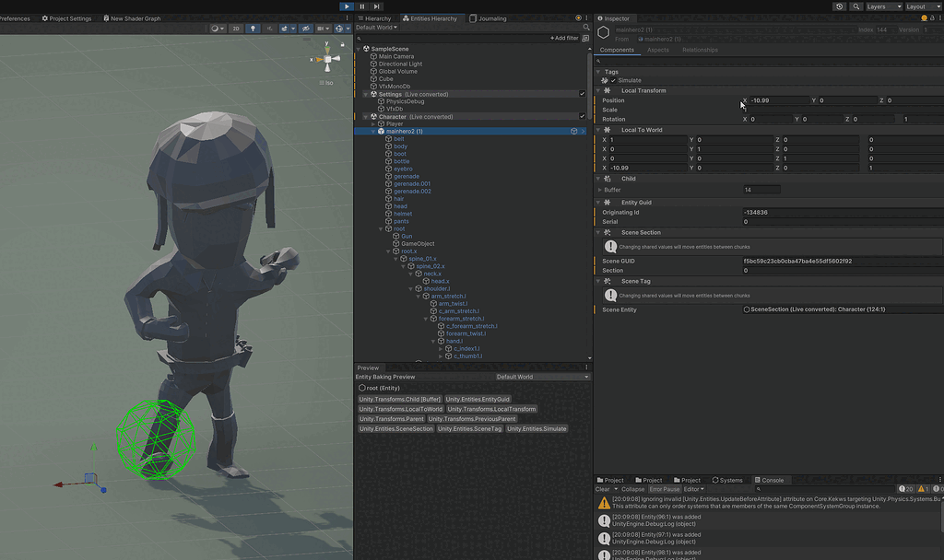Screen dimensions: 944x560
Task: Click the + Add filter button
Action: tap(564, 38)
